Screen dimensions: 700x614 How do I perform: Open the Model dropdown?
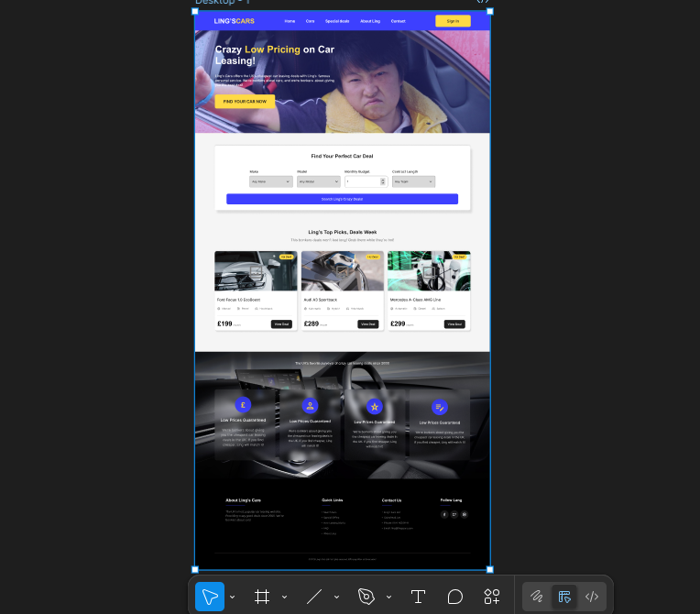pyautogui.click(x=319, y=181)
